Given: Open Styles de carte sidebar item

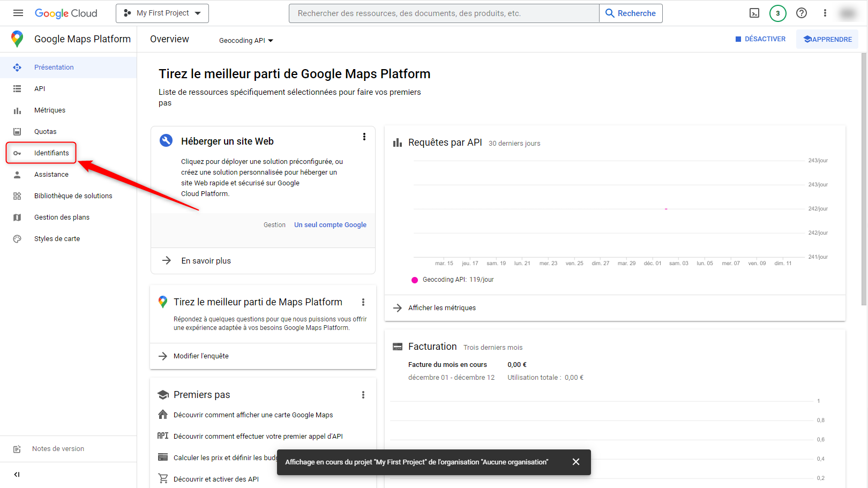Looking at the screenshot, I should pos(68,239).
